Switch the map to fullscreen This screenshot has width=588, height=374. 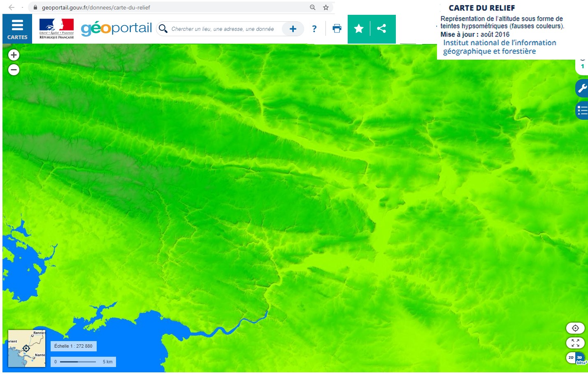(575, 343)
